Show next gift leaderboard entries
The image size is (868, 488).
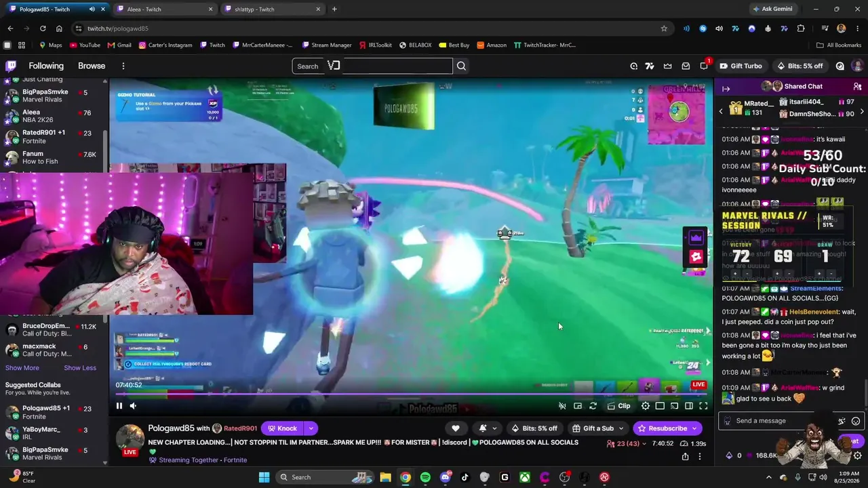click(x=862, y=110)
